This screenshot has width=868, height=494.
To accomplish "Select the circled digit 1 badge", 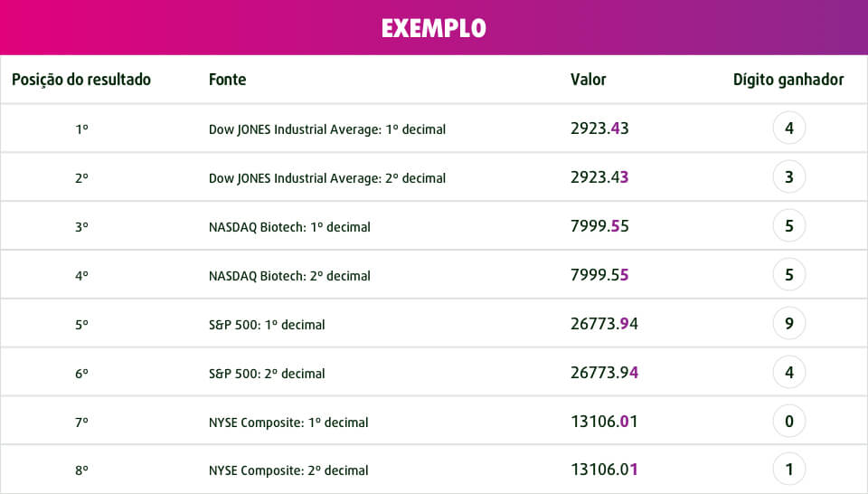I will click(x=789, y=470).
